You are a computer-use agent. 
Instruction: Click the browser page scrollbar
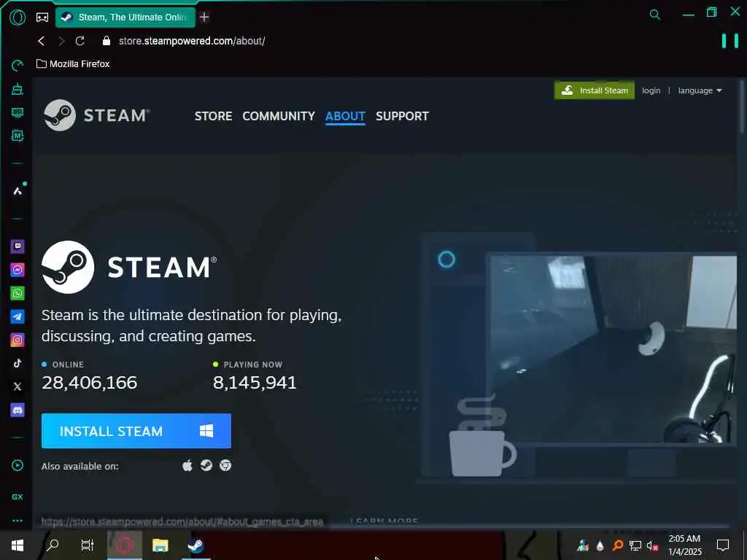tap(741, 107)
